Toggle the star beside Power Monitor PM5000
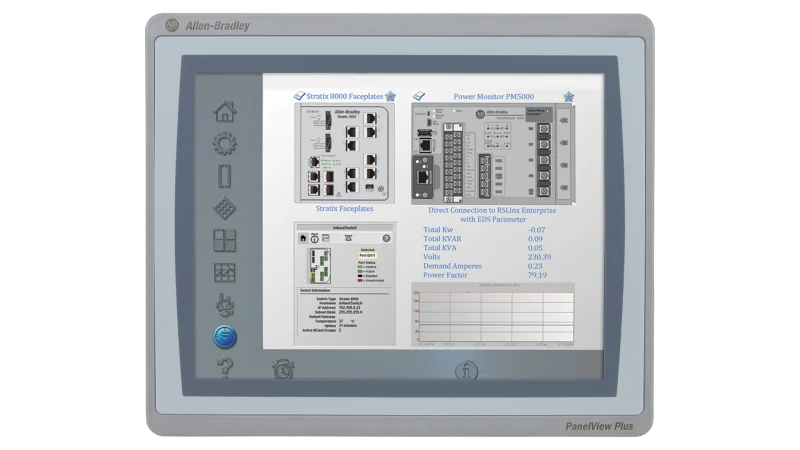 (568, 96)
